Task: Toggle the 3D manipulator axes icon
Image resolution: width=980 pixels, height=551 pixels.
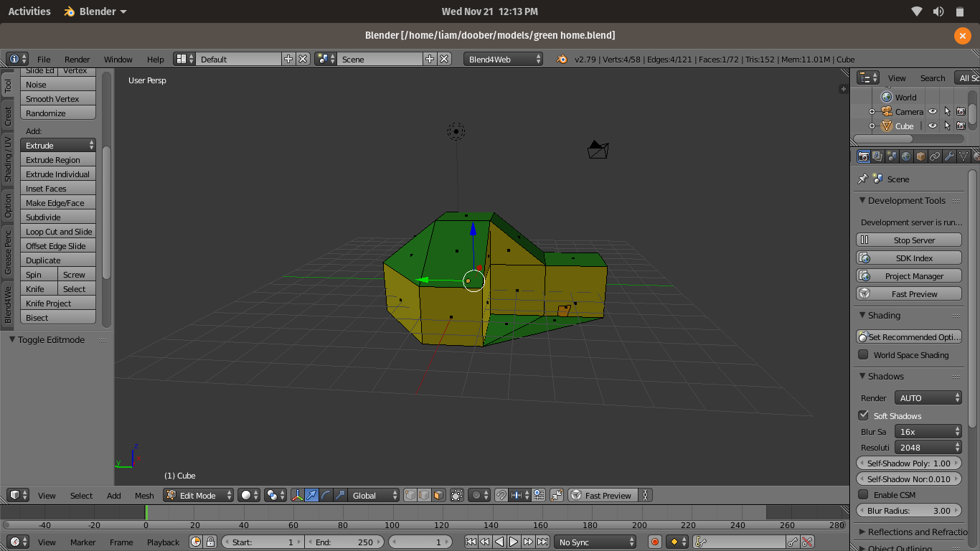Action: coord(297,495)
